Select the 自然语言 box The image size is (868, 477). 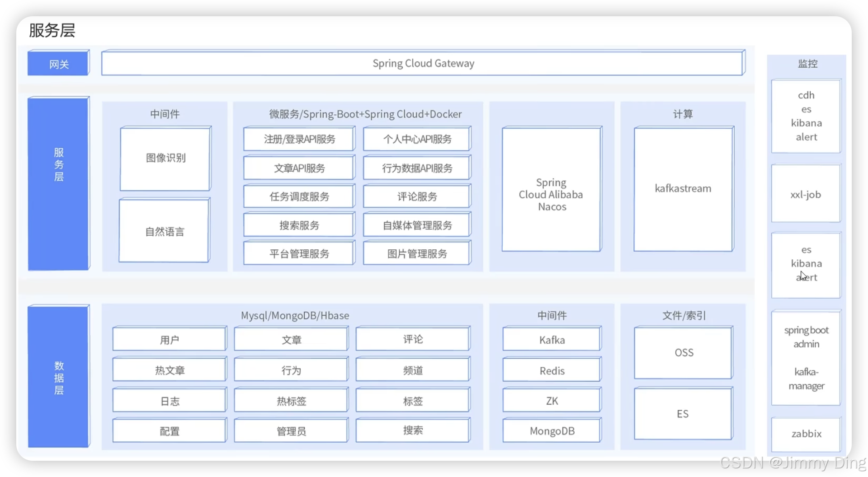click(165, 231)
